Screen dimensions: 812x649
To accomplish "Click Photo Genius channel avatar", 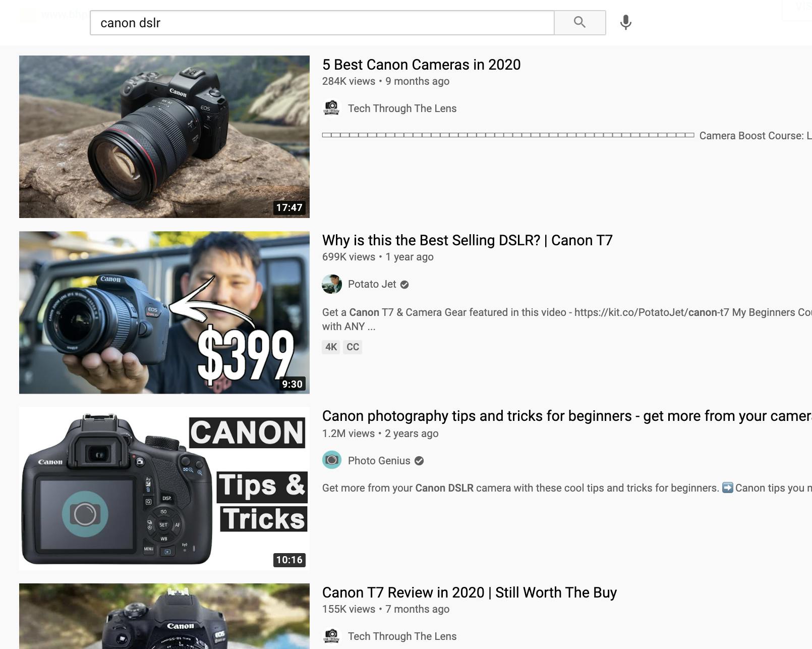I will pos(332,460).
